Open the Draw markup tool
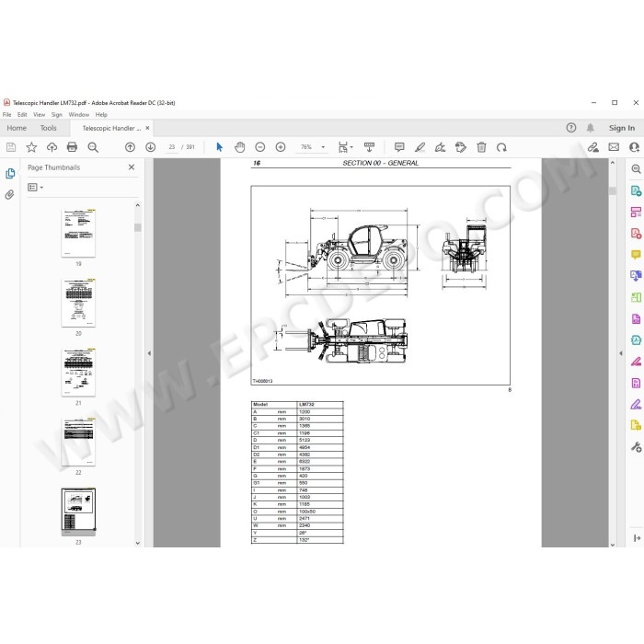This screenshot has width=644, height=644. tap(441, 147)
